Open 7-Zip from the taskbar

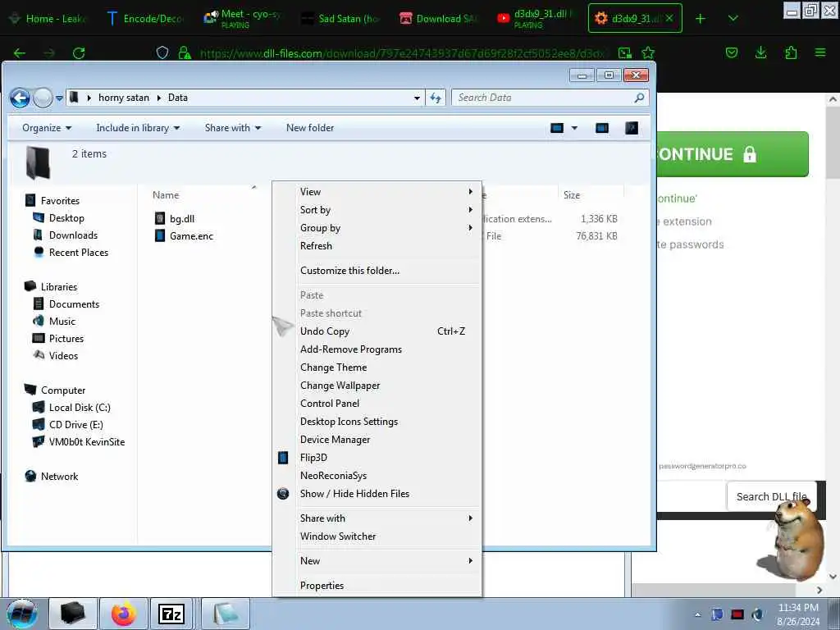[171, 614]
